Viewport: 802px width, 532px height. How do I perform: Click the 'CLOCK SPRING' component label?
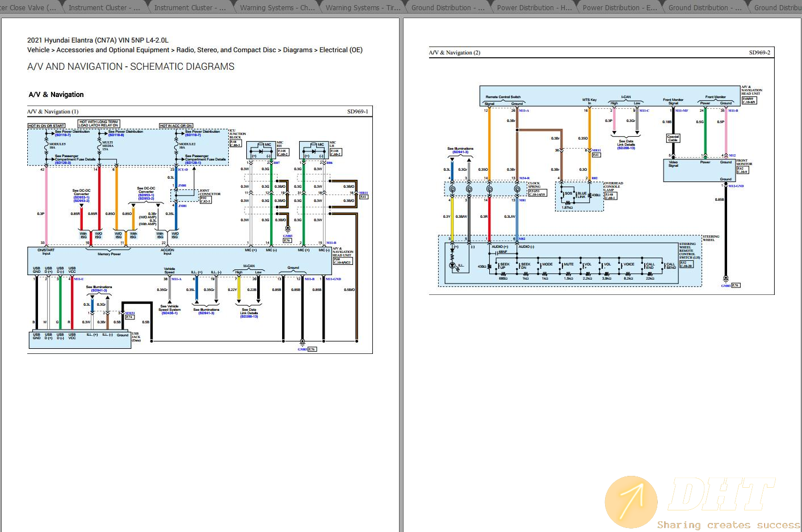pos(534,185)
